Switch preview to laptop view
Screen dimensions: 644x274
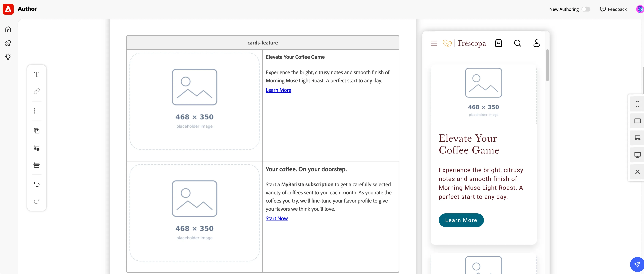[637, 138]
